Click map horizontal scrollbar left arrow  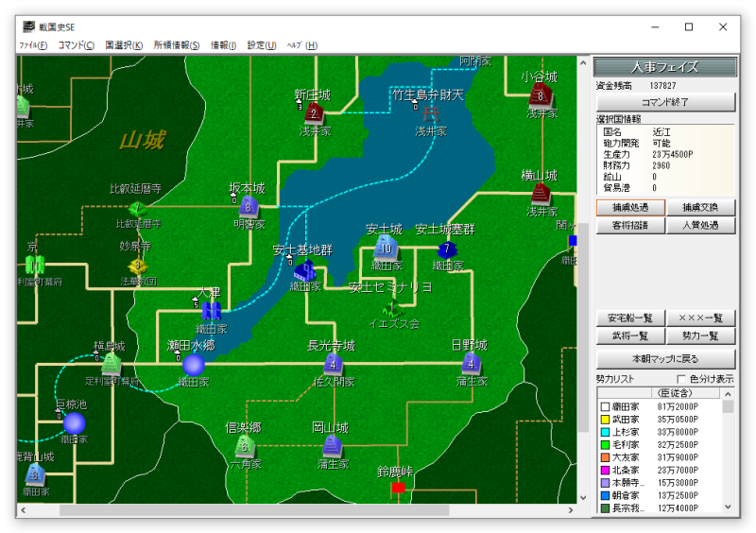[x=23, y=510]
